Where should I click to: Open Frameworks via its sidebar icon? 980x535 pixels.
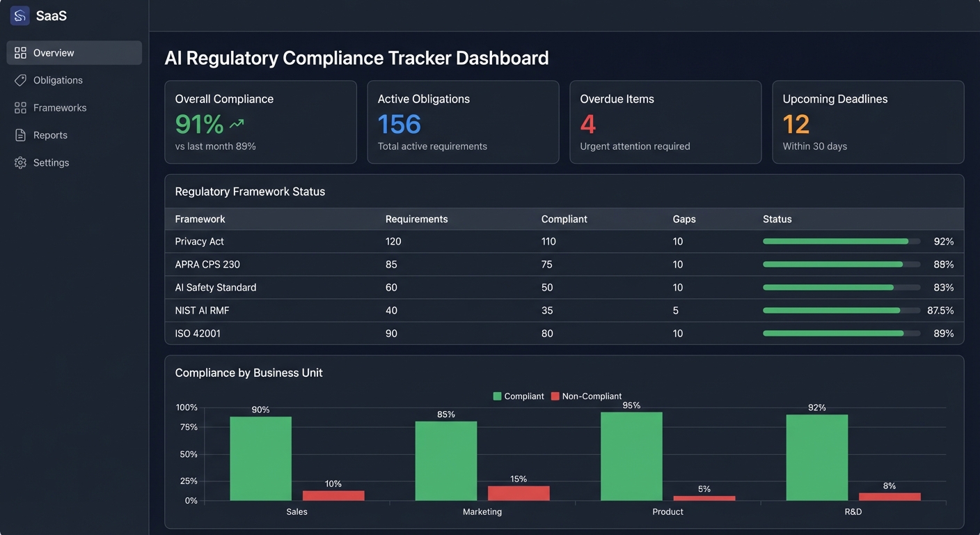[x=20, y=107]
